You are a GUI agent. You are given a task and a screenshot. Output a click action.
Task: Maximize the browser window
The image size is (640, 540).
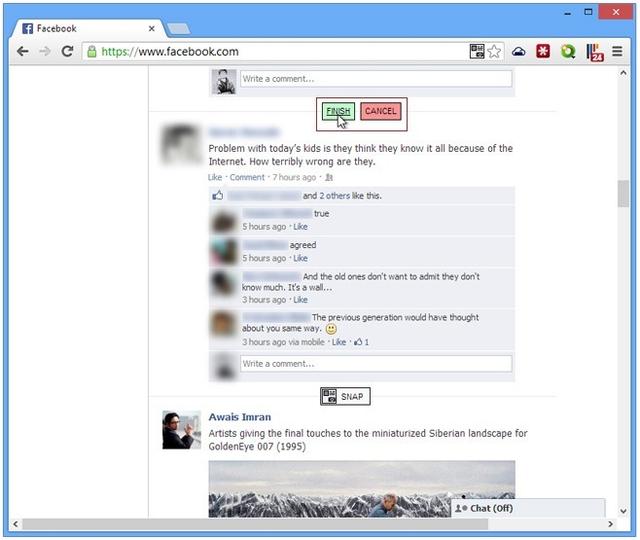pos(588,12)
